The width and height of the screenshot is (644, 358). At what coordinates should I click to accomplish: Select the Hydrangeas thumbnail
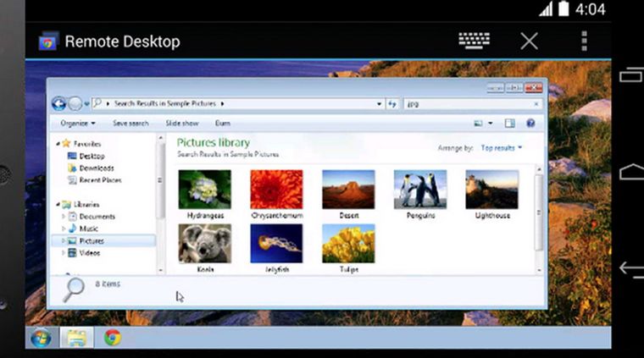tap(204, 190)
